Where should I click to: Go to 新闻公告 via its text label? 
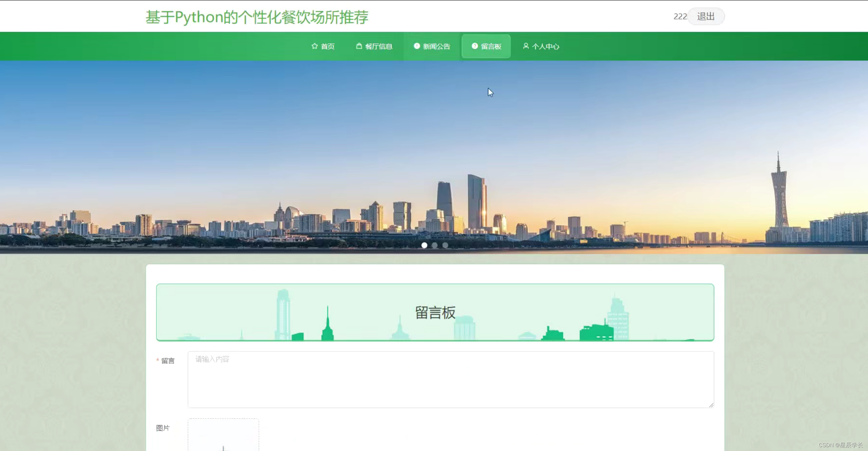click(437, 47)
